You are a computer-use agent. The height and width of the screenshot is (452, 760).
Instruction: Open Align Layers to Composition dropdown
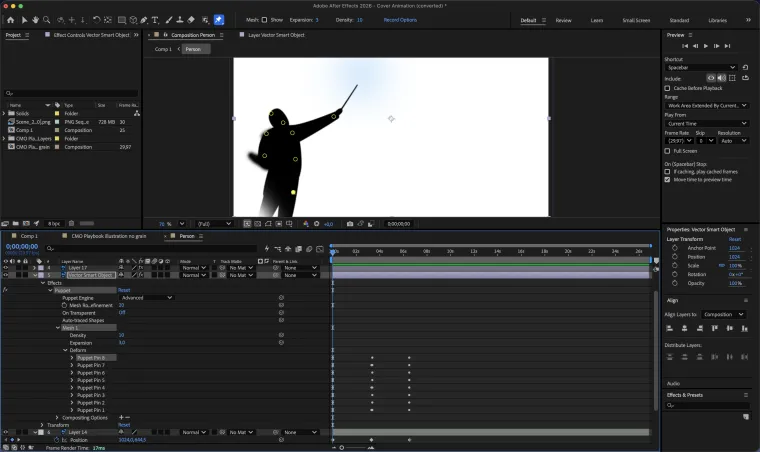coord(723,314)
